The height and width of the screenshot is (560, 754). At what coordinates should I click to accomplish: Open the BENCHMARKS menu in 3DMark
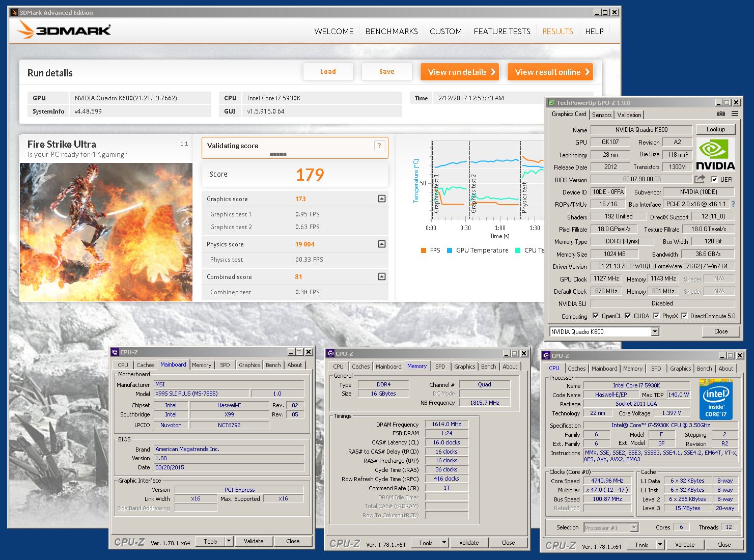392,31
